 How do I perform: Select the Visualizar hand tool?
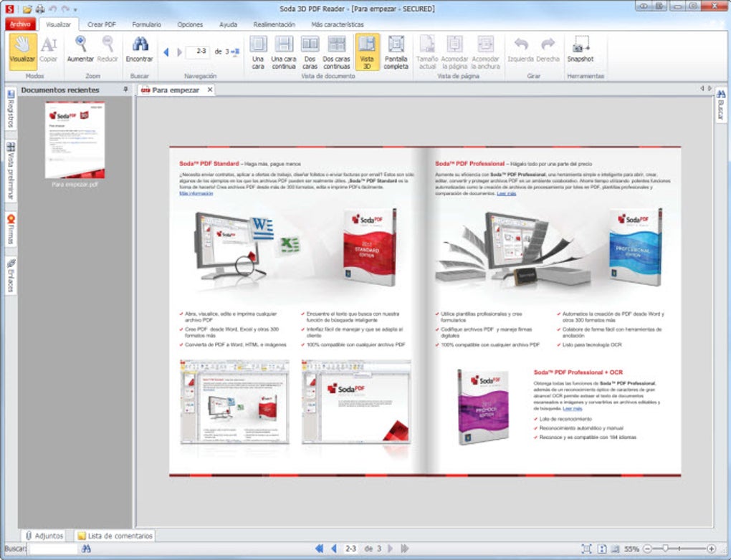[23, 52]
